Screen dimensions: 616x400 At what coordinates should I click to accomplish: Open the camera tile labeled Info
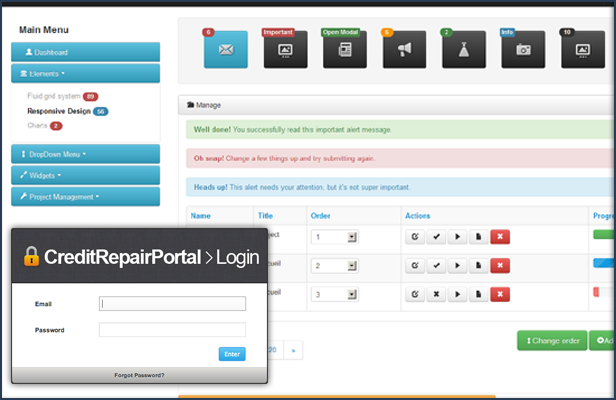point(523,50)
